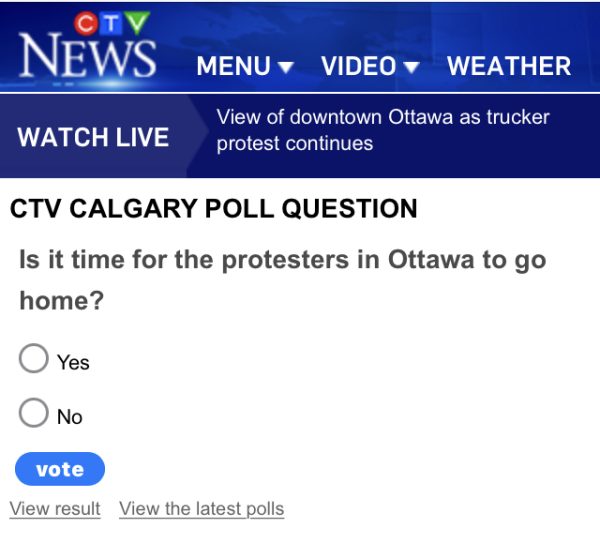Open the MENU navigation item
The height and width of the screenshot is (543, 600).
pos(234,67)
